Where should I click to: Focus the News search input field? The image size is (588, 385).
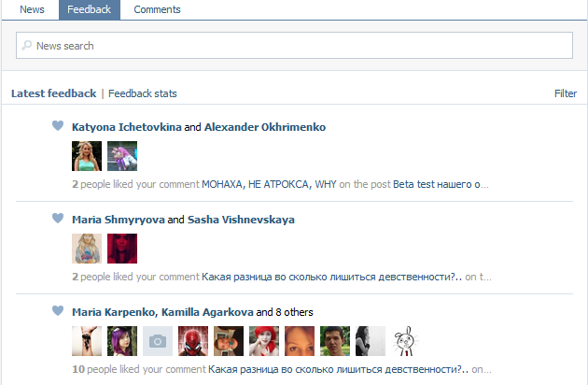pyautogui.click(x=294, y=46)
